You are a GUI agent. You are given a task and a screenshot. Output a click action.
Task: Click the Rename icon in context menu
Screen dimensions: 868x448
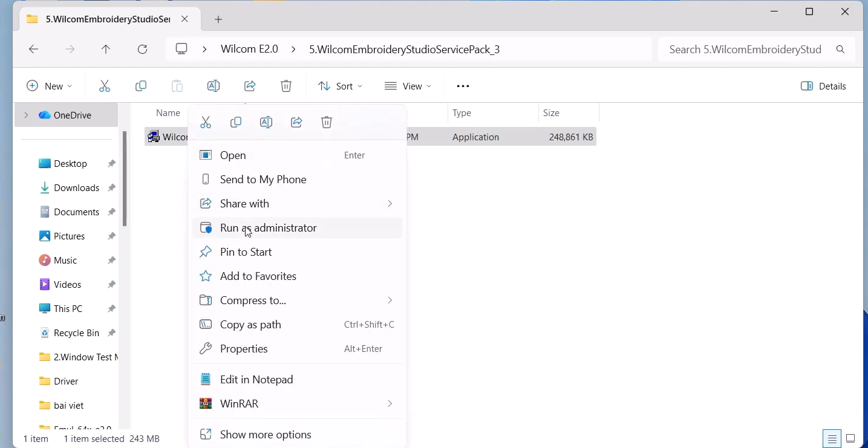click(266, 123)
